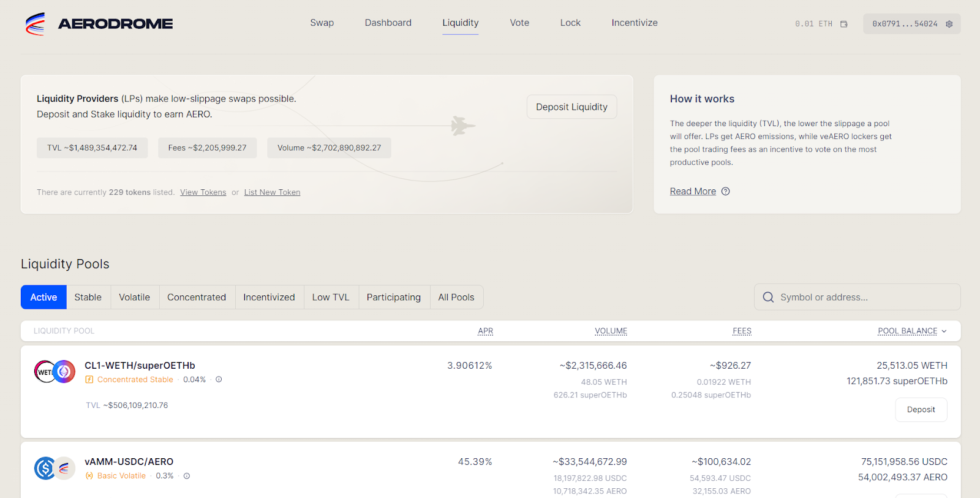
Task: Open the Incentivize page
Action: [635, 23]
